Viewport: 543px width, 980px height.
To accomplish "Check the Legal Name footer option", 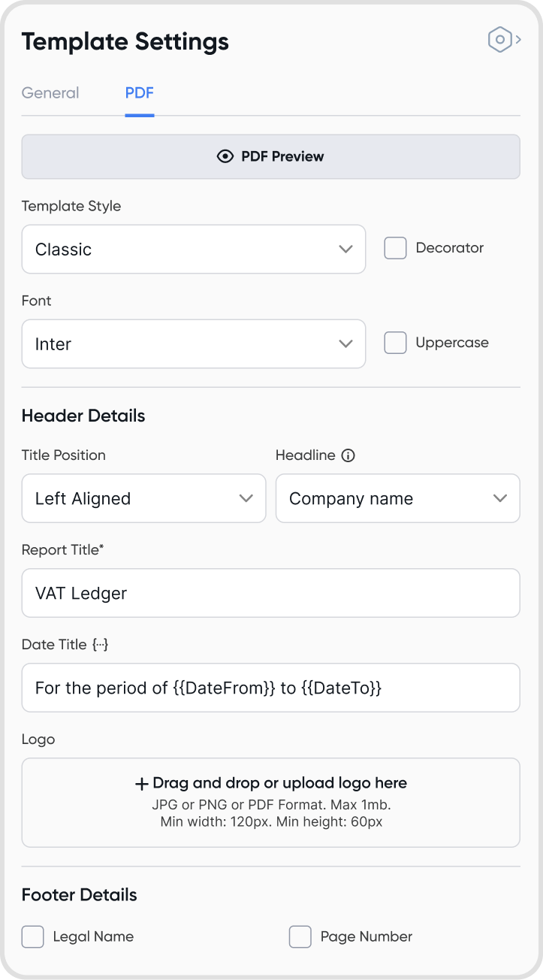I will (x=33, y=936).
